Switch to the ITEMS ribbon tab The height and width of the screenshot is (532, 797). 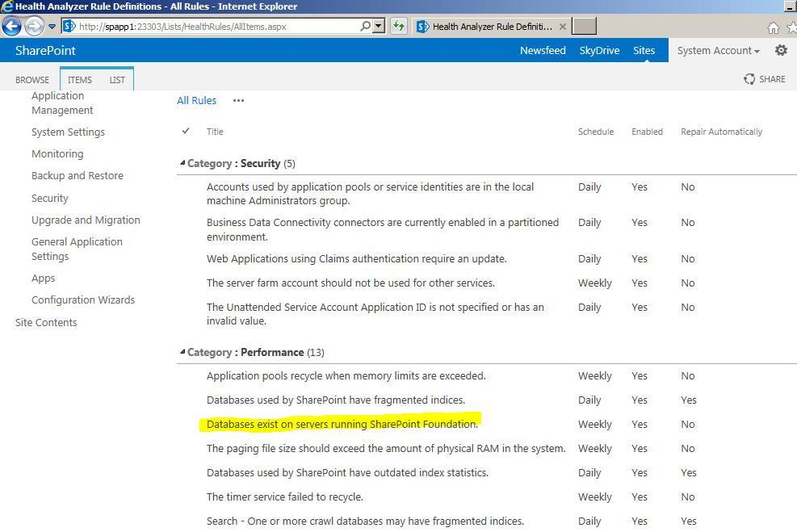80,80
